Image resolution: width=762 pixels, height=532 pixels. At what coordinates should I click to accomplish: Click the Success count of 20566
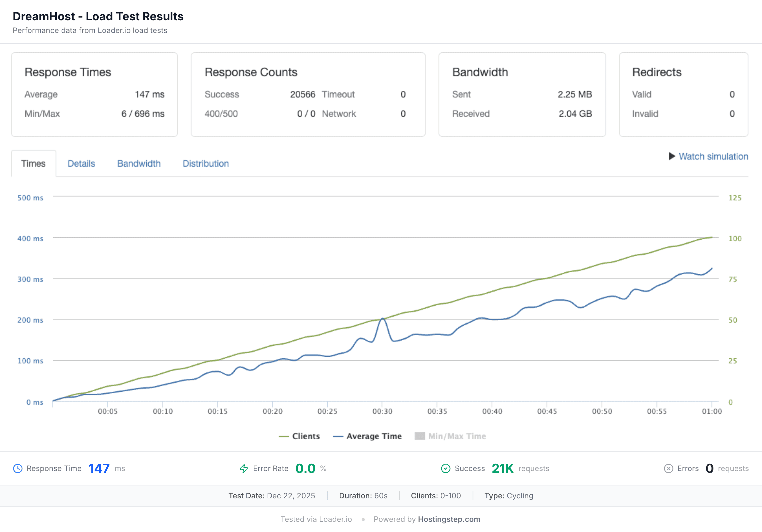pos(302,94)
